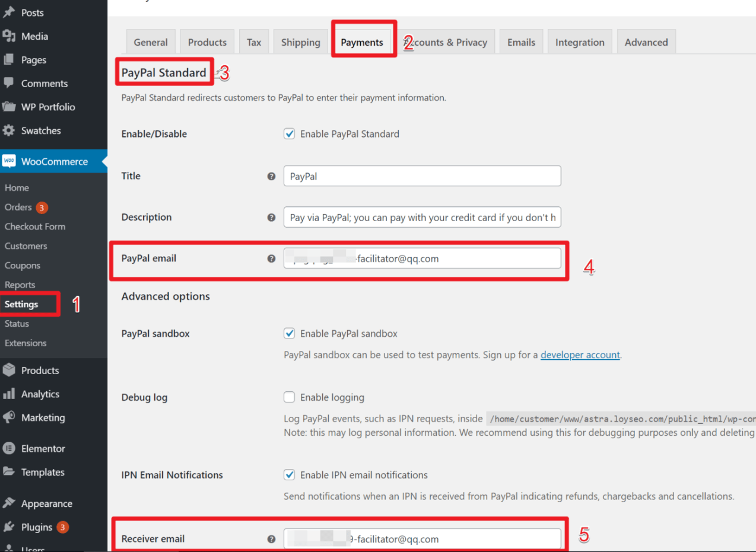756x552 pixels.
Task: Click the PayPal Standard heading text
Action: (164, 73)
